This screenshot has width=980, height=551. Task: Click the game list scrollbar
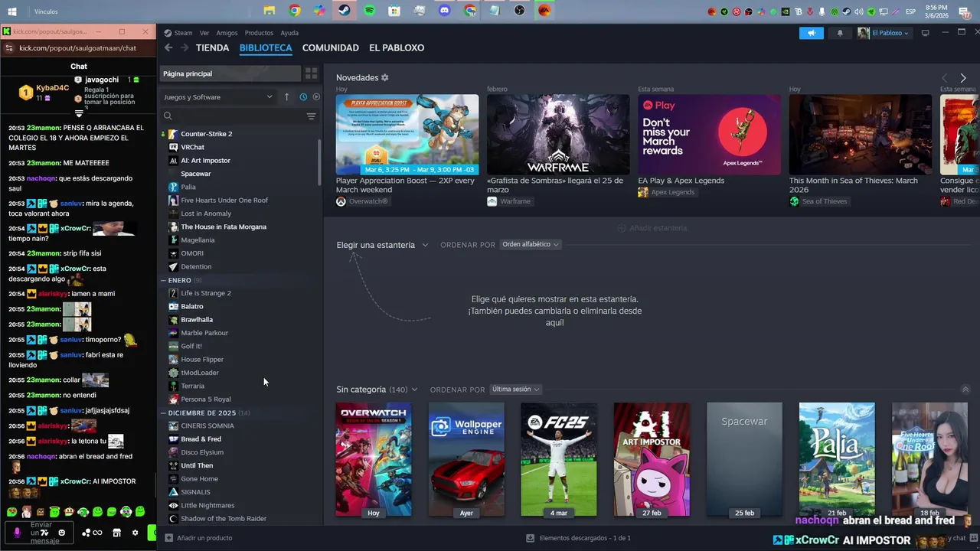(320, 162)
